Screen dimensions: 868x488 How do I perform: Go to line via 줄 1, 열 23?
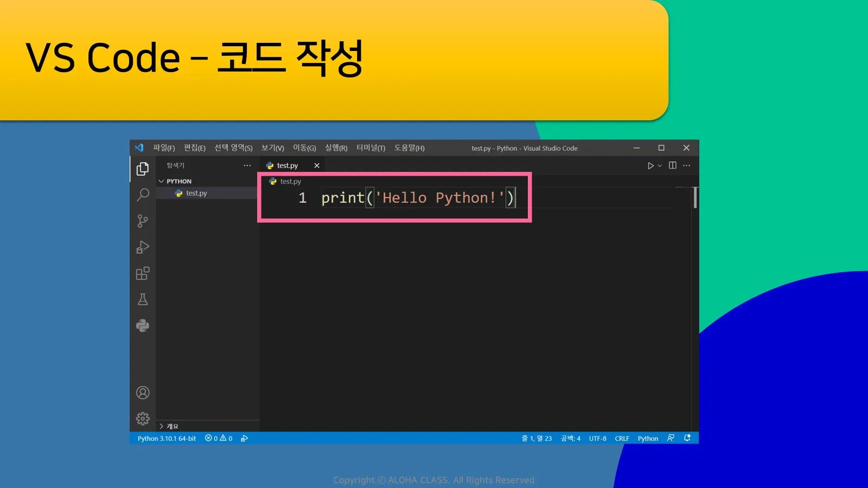pyautogui.click(x=537, y=438)
